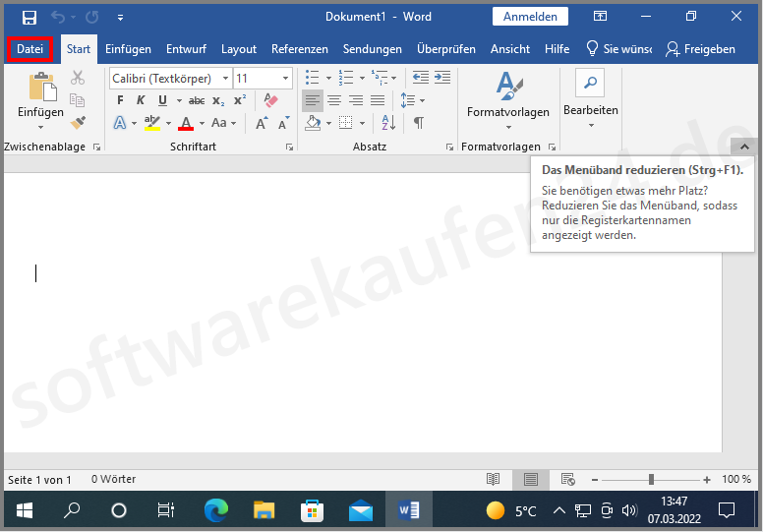This screenshot has width=763, height=532.
Task: Open the ribbon display options icon
Action: 600,17
